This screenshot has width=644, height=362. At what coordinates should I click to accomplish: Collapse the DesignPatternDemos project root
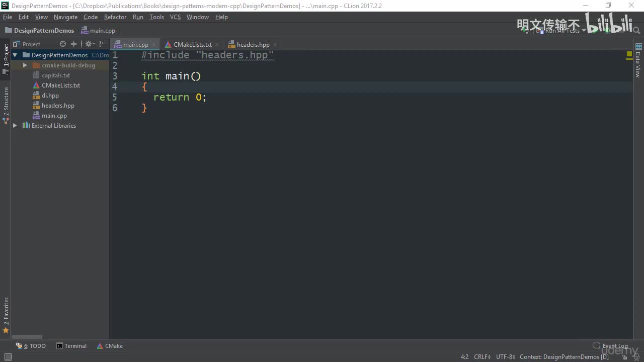coord(15,55)
